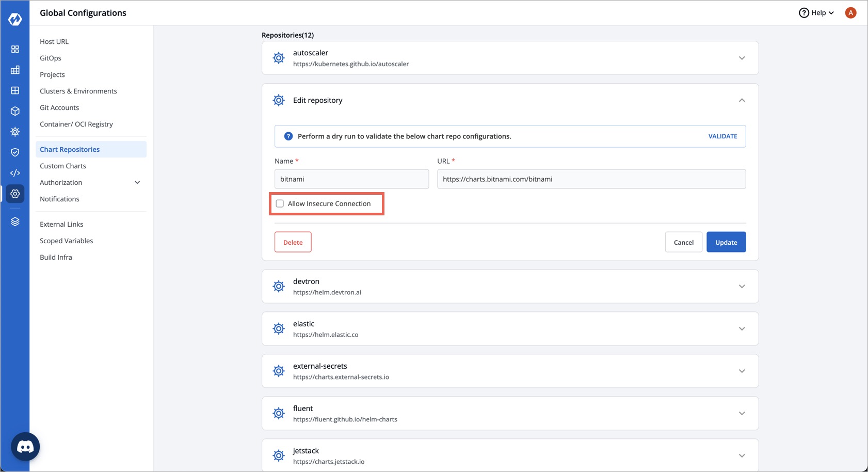868x472 pixels.
Task: Open the stacked layers sidebar icon
Action: pos(15,222)
